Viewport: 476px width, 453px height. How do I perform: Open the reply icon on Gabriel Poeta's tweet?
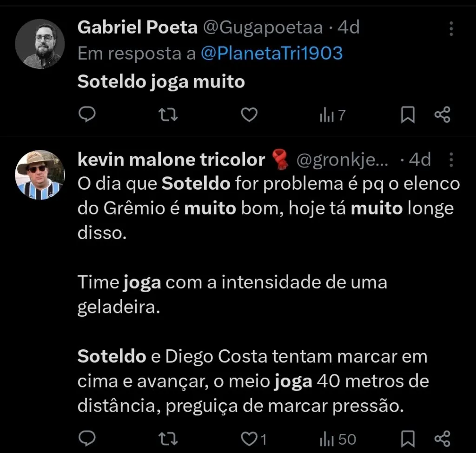point(87,115)
